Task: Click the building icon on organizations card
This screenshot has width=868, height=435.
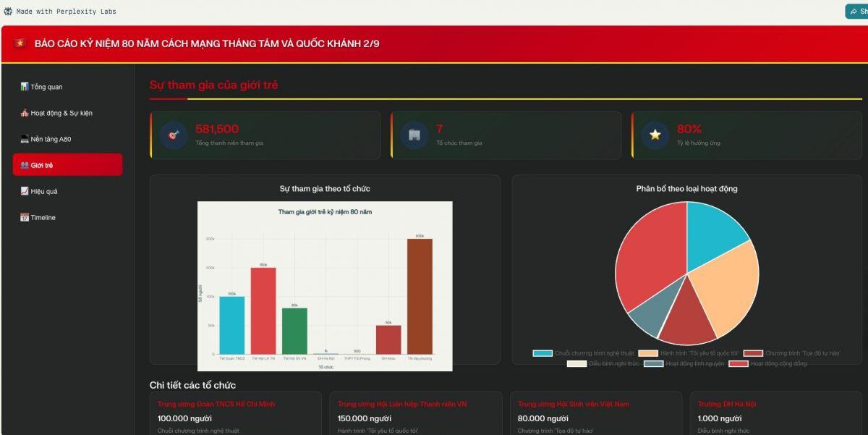Action: [x=414, y=135]
